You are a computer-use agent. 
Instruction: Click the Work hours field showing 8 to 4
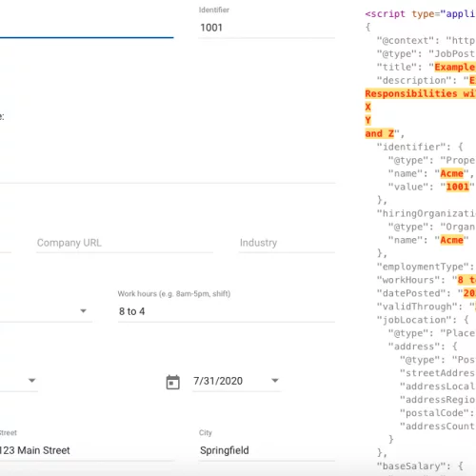[227, 311]
